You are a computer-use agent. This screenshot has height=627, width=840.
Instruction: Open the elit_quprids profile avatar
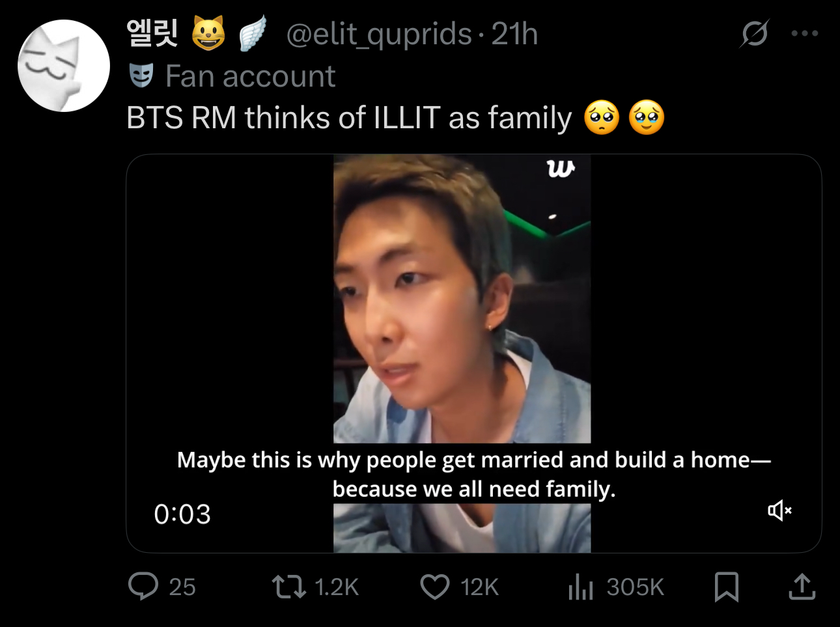tap(63, 66)
